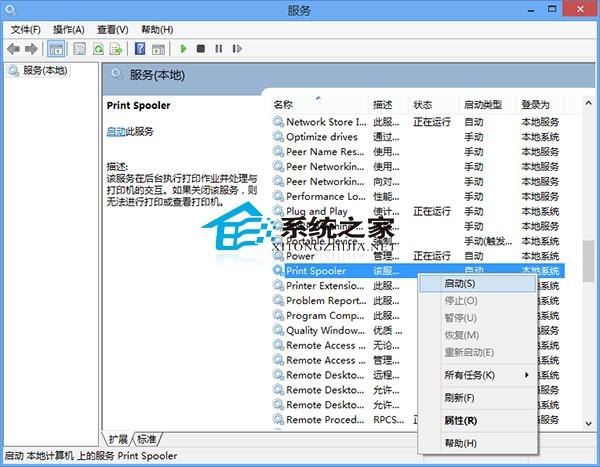Sort by the 登录为 column header
Viewport: 600px width, 467px height.
coord(541,104)
